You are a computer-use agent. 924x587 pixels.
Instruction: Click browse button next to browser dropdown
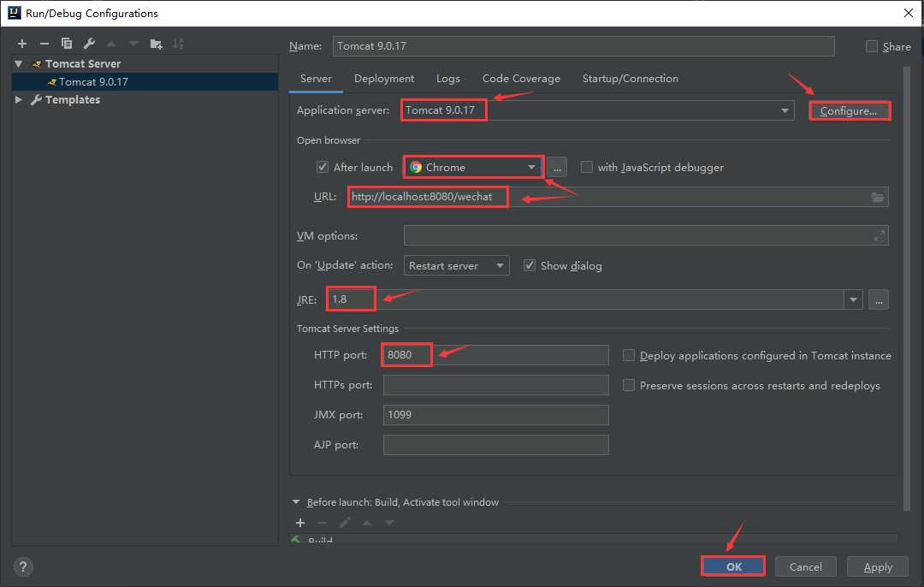[557, 168]
